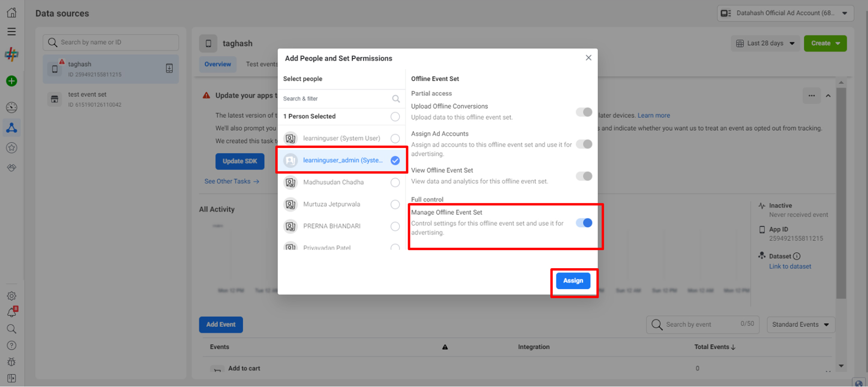Open the dashboard gauge icon in the sidebar
868x387 pixels.
point(12,107)
